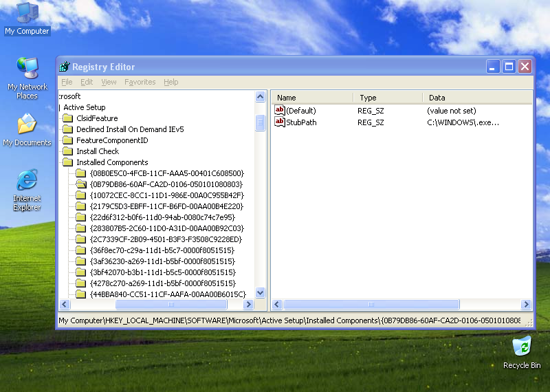
Task: Open the Edit menu
Action: click(x=87, y=82)
